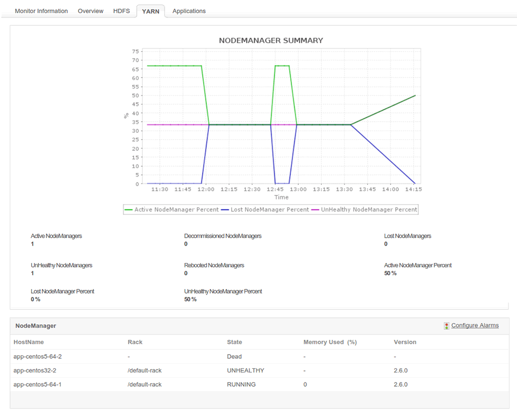
Task: Click the Rebooted NodeManagers label
Action: [x=214, y=265]
